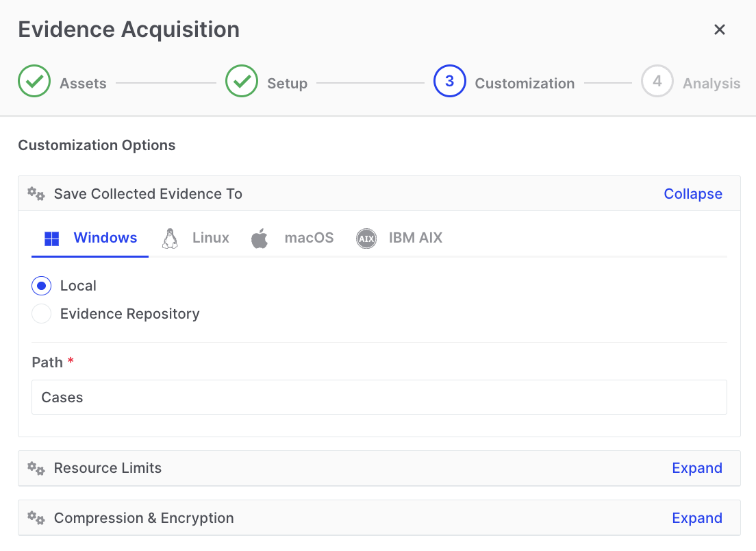Open the IBM AIX tab label
Screen dimensions: 756x551
click(415, 238)
